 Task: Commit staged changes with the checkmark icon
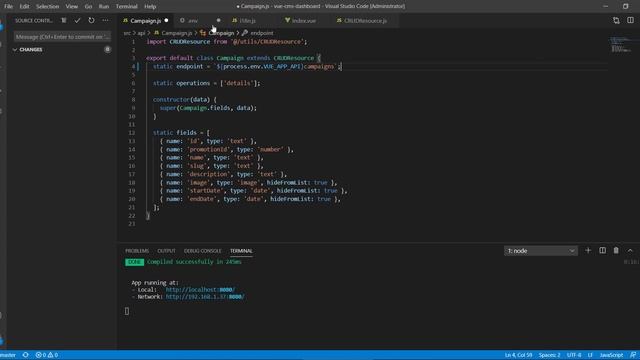[x=77, y=20]
